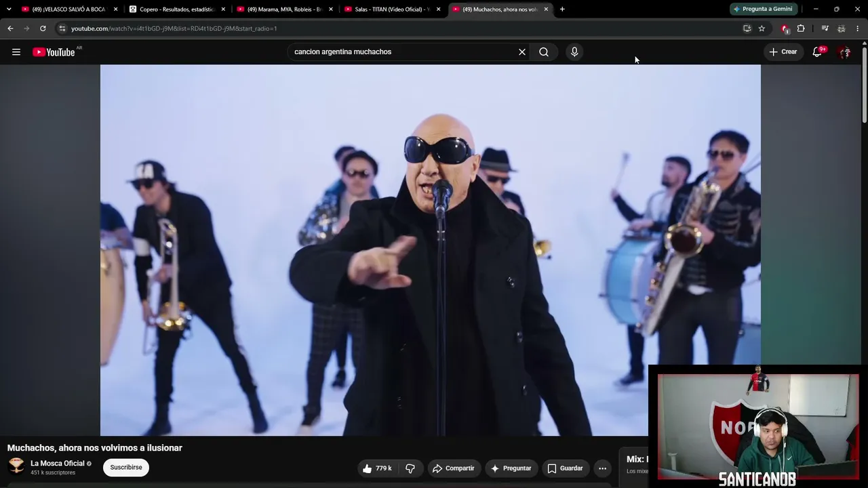Switch to the Salas TITAN video tab
Screen dimensions: 868x488
click(391, 9)
